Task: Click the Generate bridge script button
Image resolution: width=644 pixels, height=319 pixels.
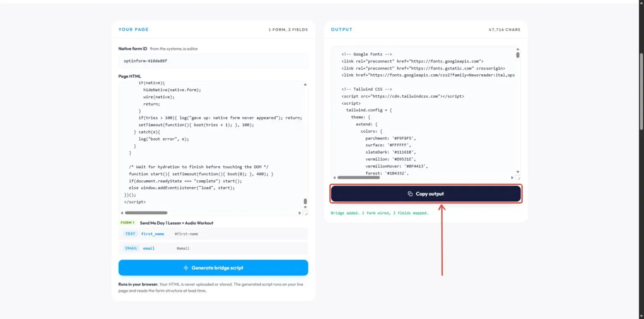Action: pyautogui.click(x=213, y=267)
